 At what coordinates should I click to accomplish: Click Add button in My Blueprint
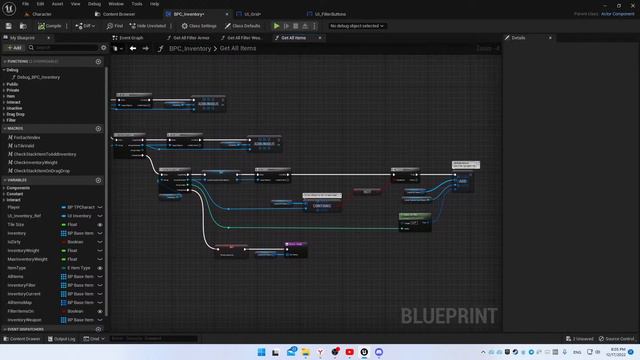pyautogui.click(x=14, y=48)
